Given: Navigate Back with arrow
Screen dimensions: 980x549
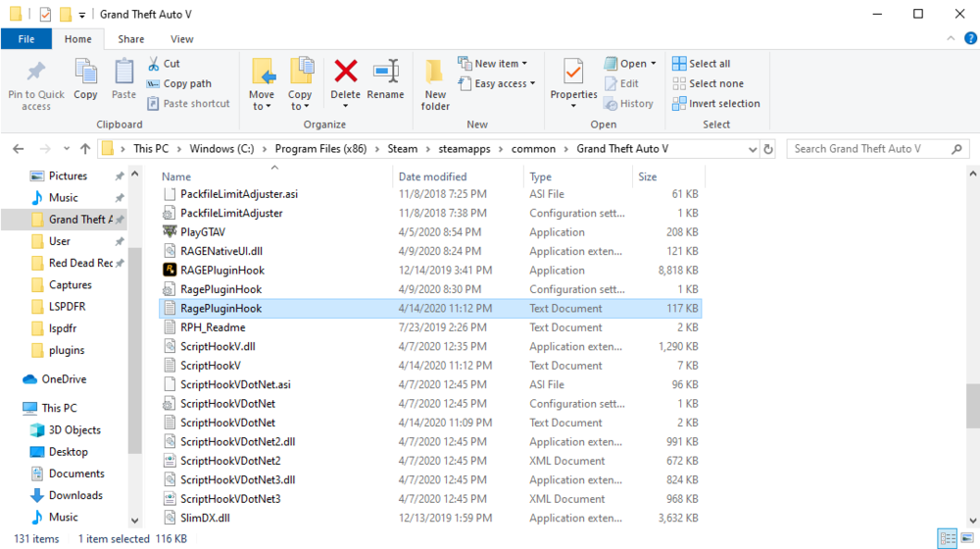Looking at the screenshot, I should click(18, 149).
